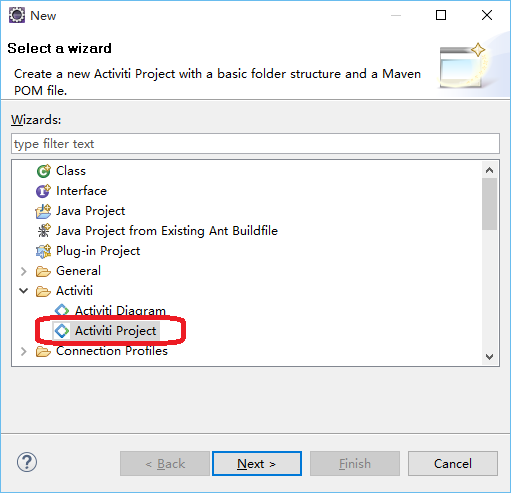Click the Cancel button

[x=453, y=463]
